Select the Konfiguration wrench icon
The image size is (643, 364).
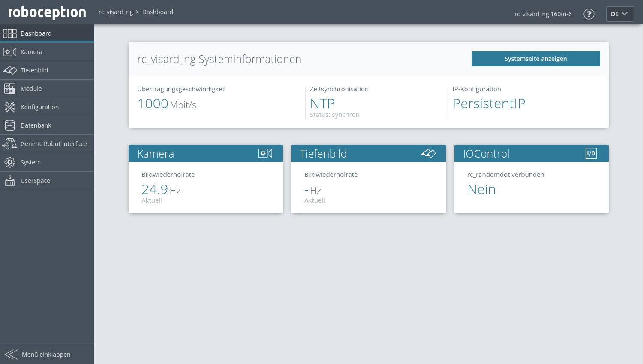tap(9, 107)
